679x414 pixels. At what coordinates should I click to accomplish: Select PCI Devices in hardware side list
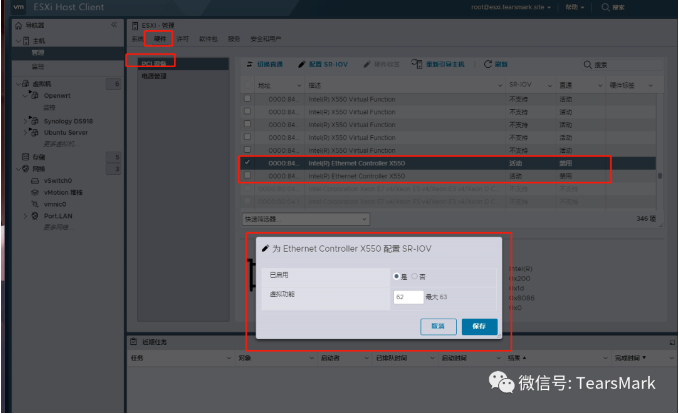(183, 64)
